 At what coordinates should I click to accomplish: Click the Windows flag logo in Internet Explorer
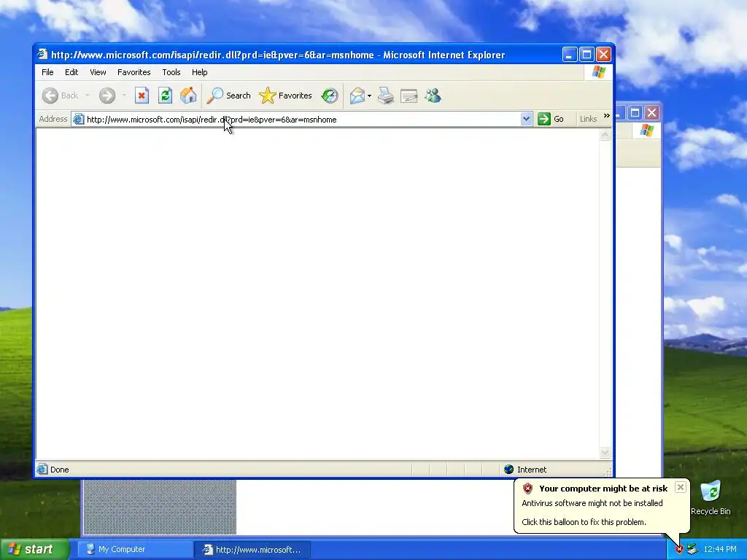[x=599, y=72]
